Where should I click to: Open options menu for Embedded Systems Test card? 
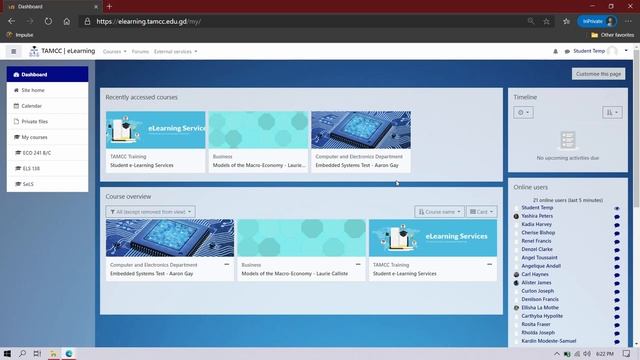[227, 264]
